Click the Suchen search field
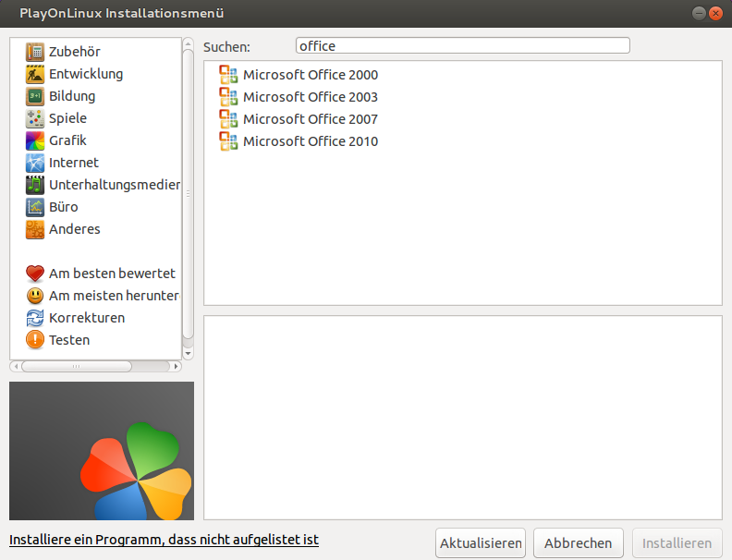This screenshot has height=560, width=732. click(x=463, y=45)
